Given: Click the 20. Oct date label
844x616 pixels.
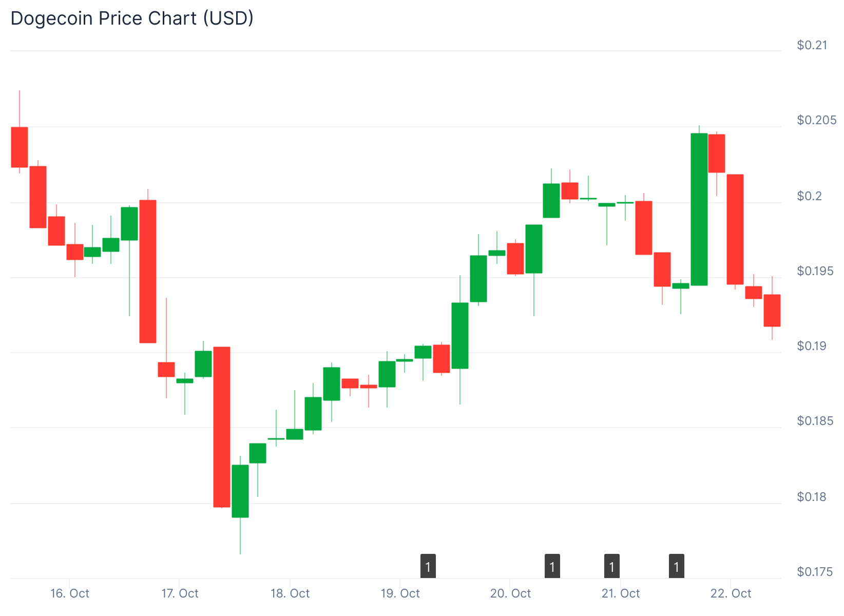Looking at the screenshot, I should click(510, 594).
